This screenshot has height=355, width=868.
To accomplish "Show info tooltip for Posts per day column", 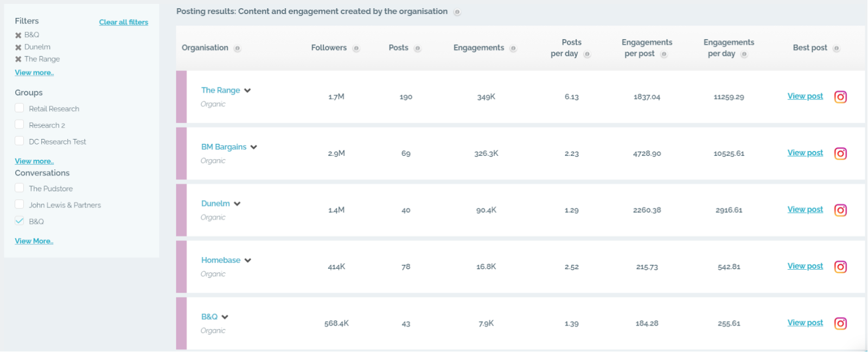I will (587, 54).
